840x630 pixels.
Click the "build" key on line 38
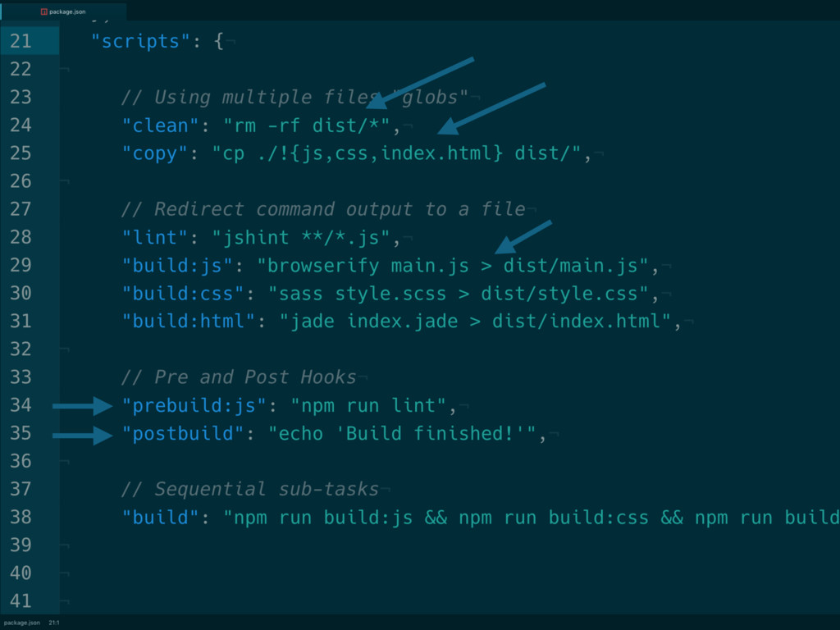tap(162, 518)
